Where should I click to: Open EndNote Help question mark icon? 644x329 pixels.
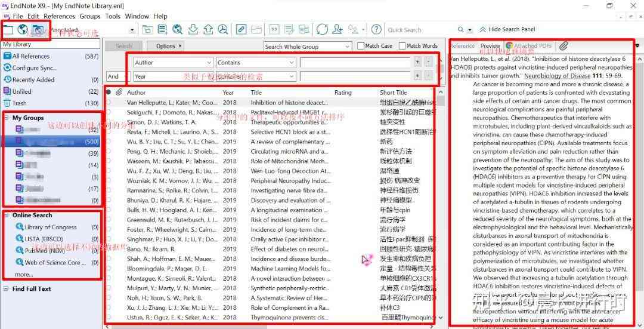click(376, 29)
